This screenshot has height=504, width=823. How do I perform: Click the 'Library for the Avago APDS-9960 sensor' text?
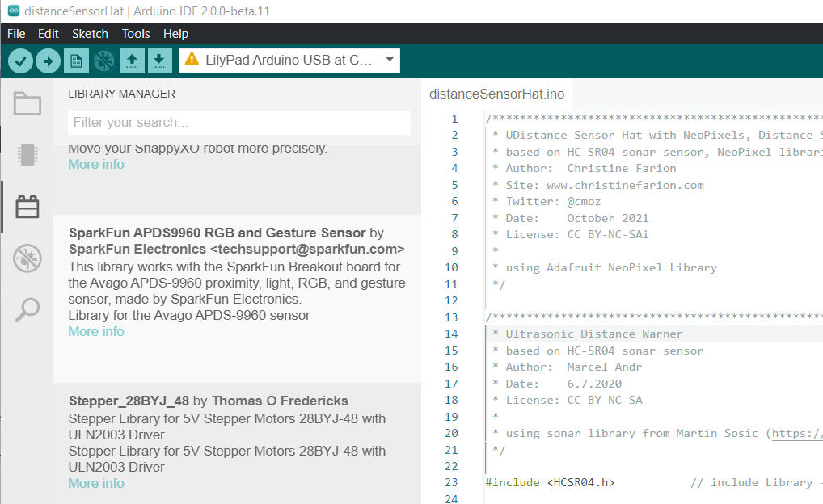point(189,315)
